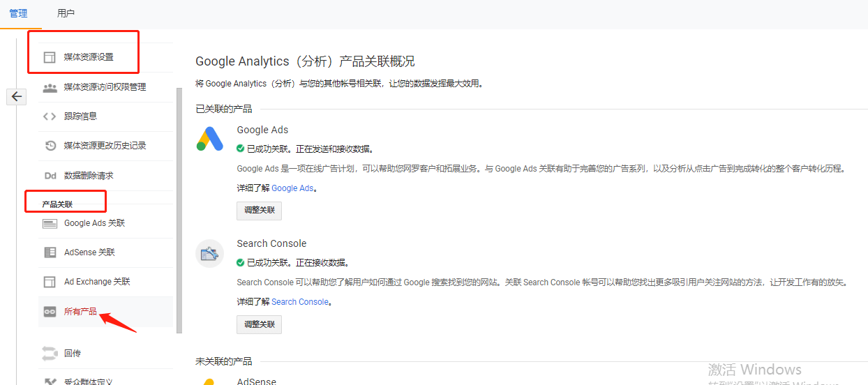Click the Google Ads product heading
This screenshot has width=868, height=385.
262,130
